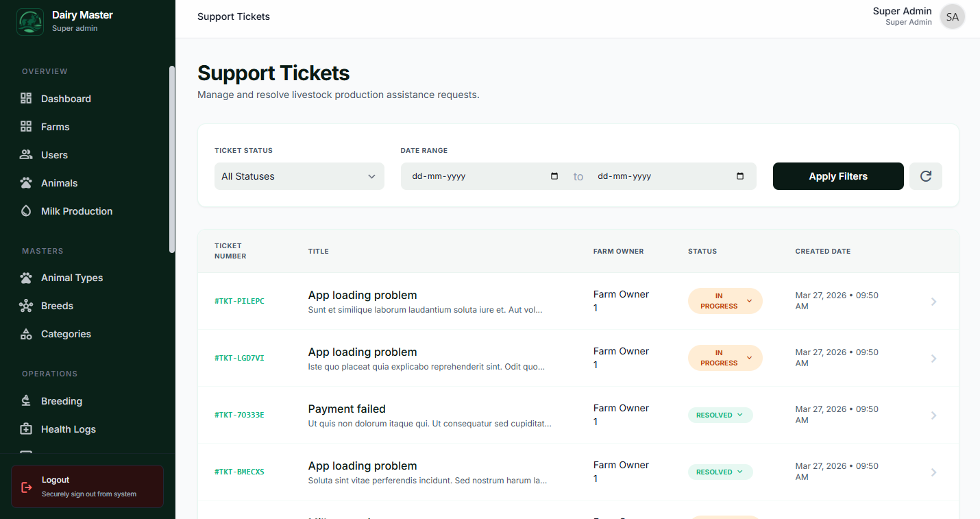Click the Logout arrow icon
Viewport: 980px width, 519px height.
[x=26, y=486]
